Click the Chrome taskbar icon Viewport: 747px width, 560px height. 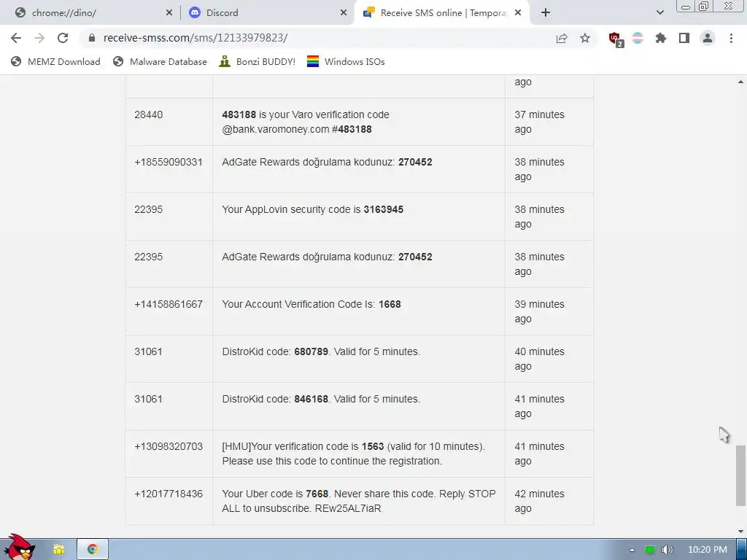[x=93, y=550]
